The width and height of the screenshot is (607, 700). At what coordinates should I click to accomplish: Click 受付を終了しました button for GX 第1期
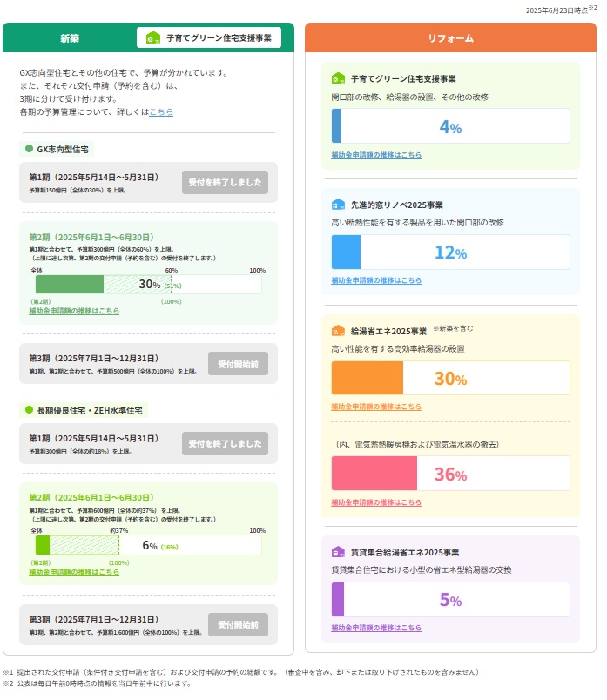(225, 182)
